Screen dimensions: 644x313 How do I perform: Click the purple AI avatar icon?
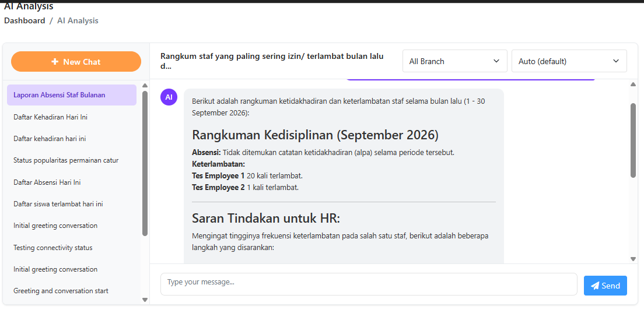pyautogui.click(x=169, y=97)
